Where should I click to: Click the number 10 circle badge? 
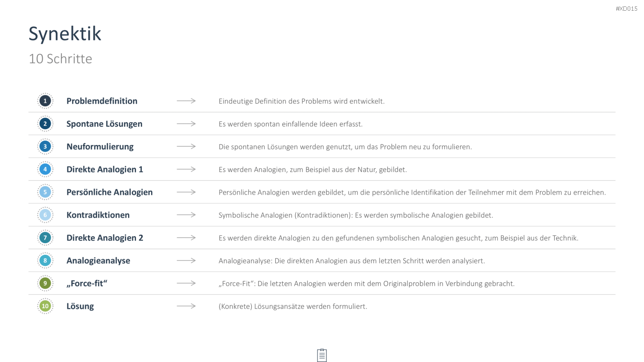point(45,306)
